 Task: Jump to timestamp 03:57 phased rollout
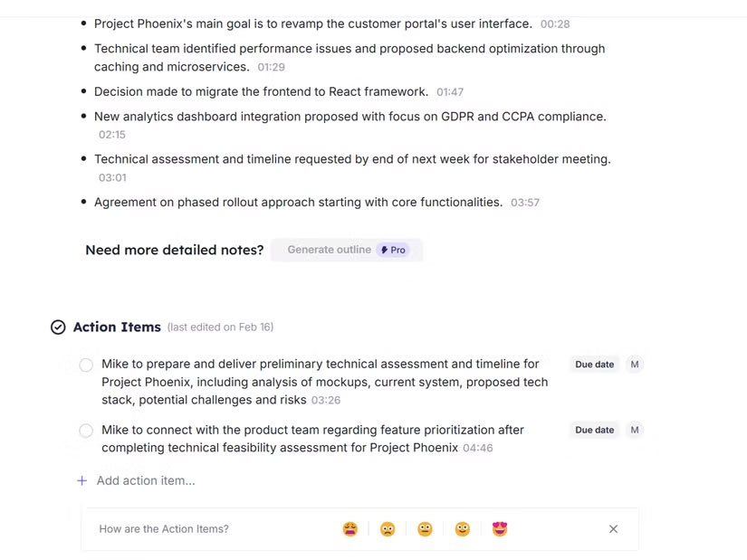(x=525, y=203)
